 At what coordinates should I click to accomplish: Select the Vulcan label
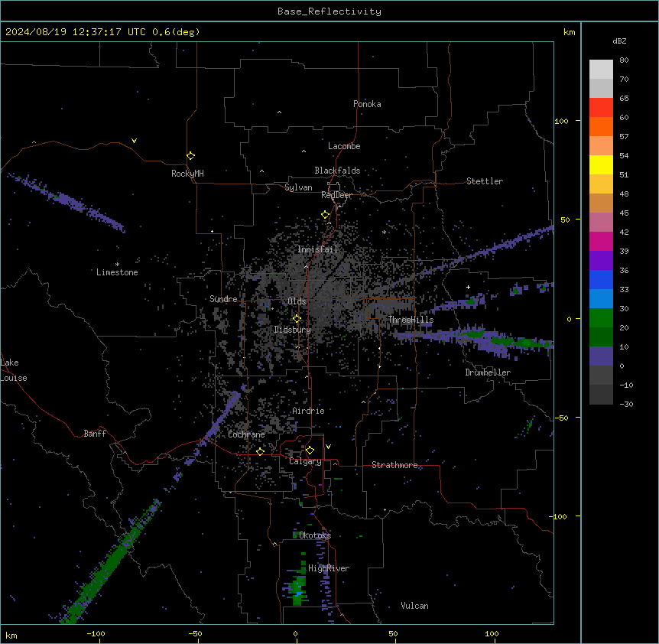coord(414,606)
